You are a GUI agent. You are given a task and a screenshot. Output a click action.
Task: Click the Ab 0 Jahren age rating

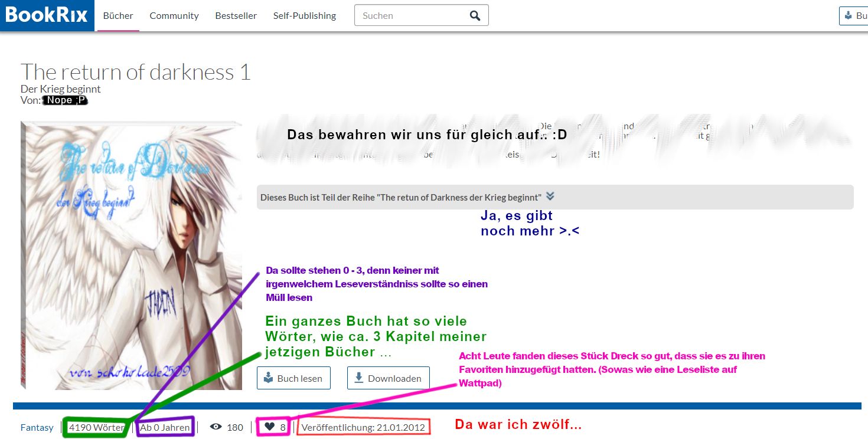165,427
